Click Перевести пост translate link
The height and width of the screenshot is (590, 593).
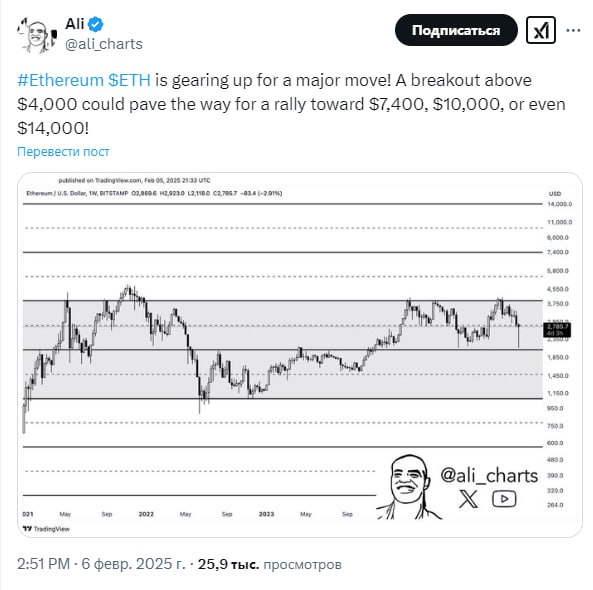(63, 152)
